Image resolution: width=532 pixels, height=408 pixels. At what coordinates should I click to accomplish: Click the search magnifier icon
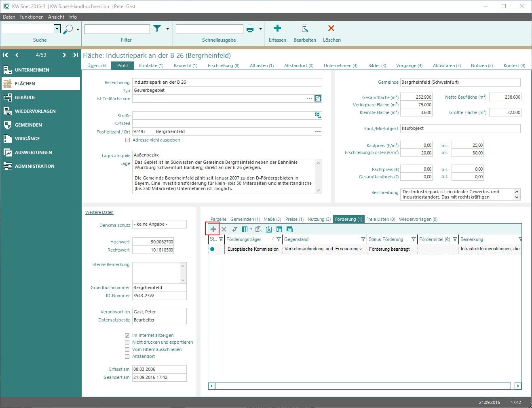[x=68, y=29]
